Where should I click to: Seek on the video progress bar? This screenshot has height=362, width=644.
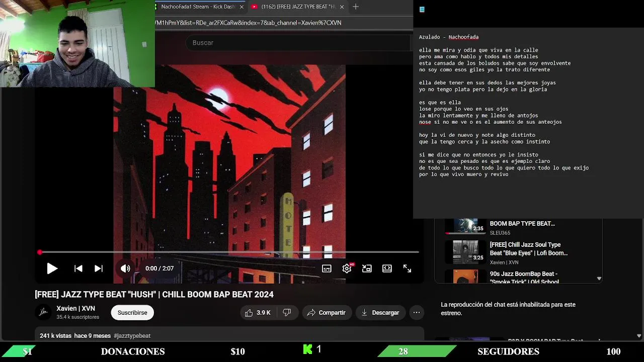[x=229, y=252]
